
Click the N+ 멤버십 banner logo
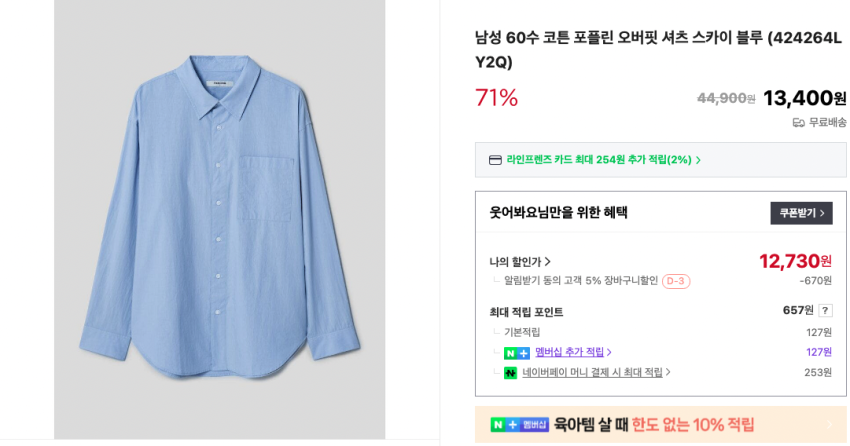519,425
